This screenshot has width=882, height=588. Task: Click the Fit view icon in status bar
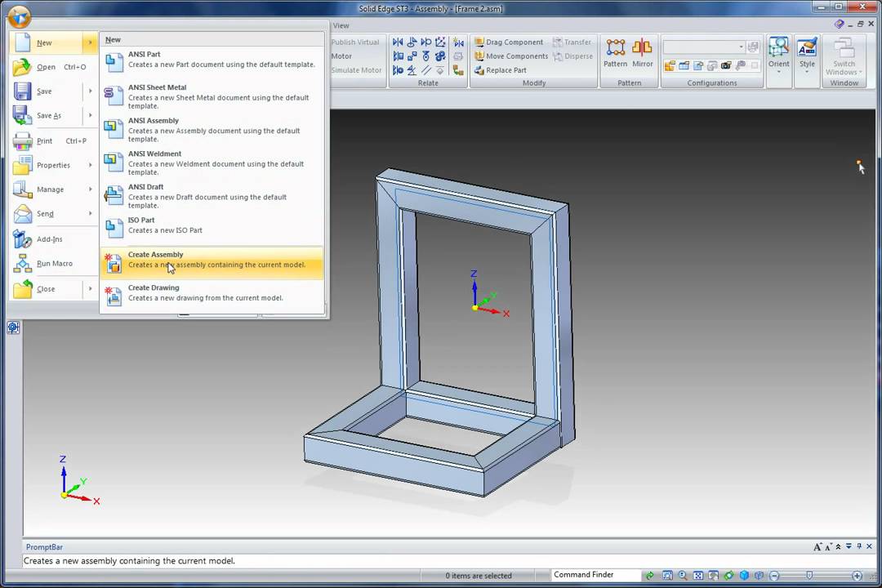pos(698,576)
